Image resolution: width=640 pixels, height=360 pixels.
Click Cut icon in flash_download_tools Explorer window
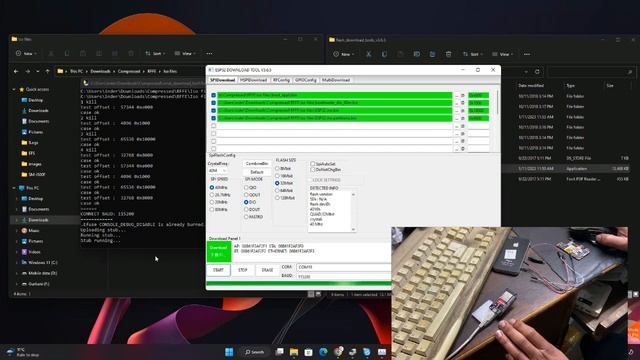point(368,54)
